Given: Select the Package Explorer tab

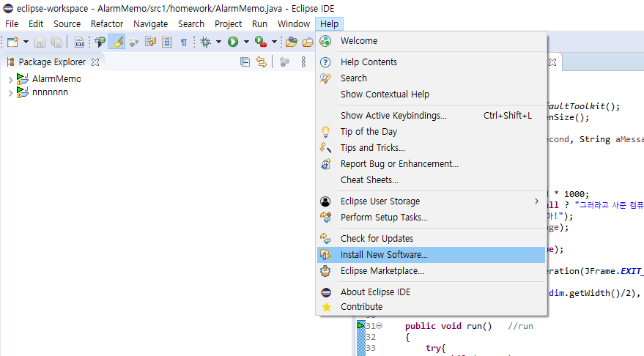Looking at the screenshot, I should pyautogui.click(x=52, y=62).
